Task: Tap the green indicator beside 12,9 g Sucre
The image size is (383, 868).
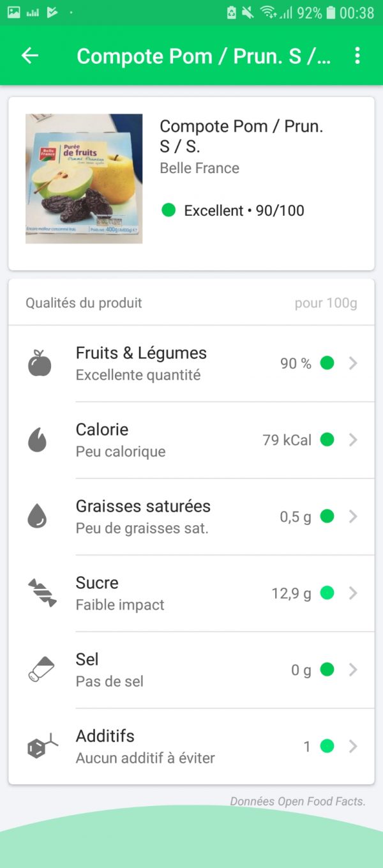Action: point(327,593)
